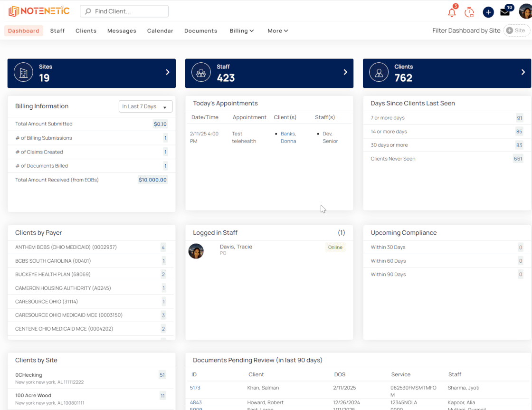Expand the More menu dropdown

(278, 31)
